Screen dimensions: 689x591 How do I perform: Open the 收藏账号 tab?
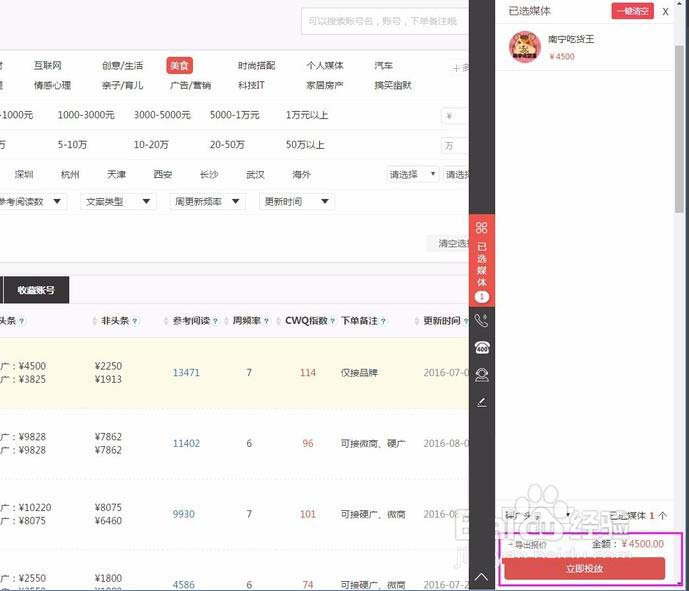click(x=36, y=290)
